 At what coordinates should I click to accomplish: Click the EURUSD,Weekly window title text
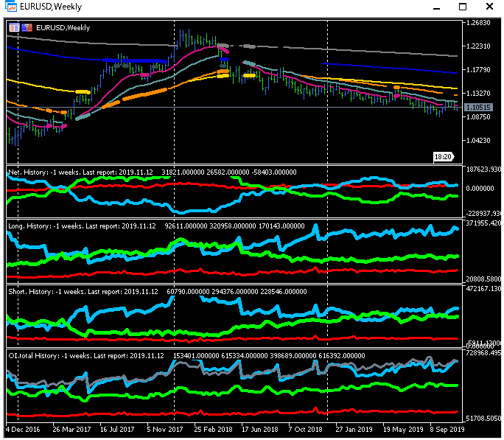51,7
